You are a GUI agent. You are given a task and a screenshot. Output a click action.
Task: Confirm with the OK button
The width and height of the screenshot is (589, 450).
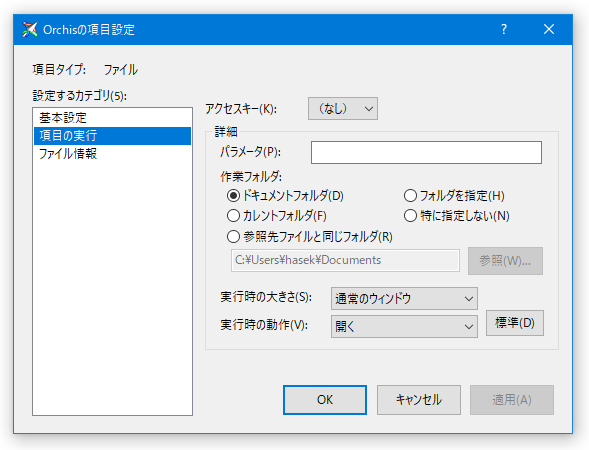(325, 400)
